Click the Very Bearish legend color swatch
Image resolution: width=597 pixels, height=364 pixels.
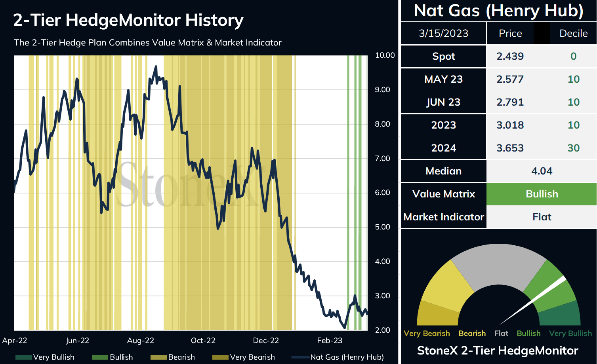click(220, 357)
